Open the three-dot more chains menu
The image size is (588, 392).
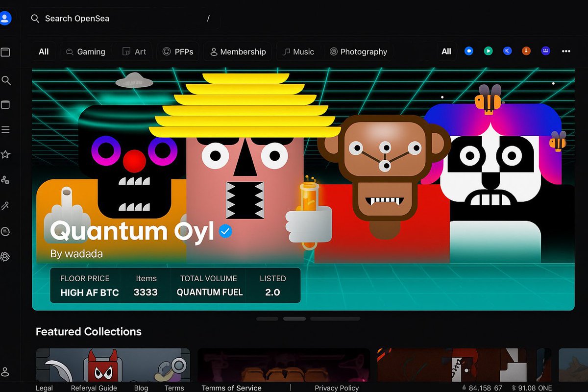click(x=566, y=51)
